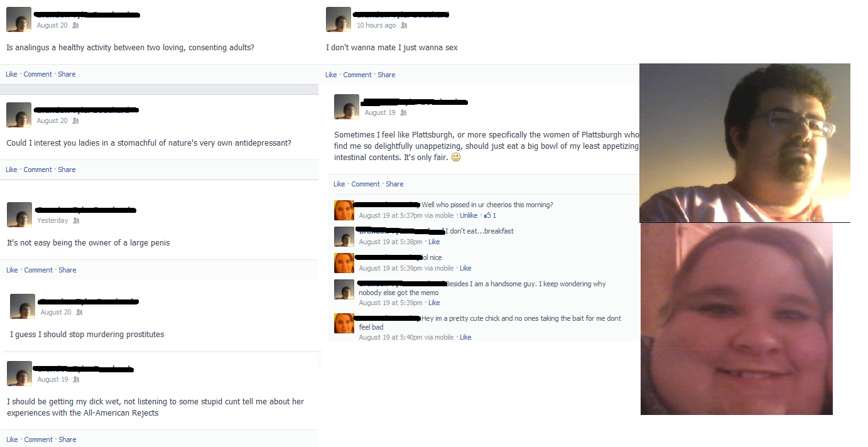
Task: Like the 'lol nice' comment
Action: click(x=465, y=268)
